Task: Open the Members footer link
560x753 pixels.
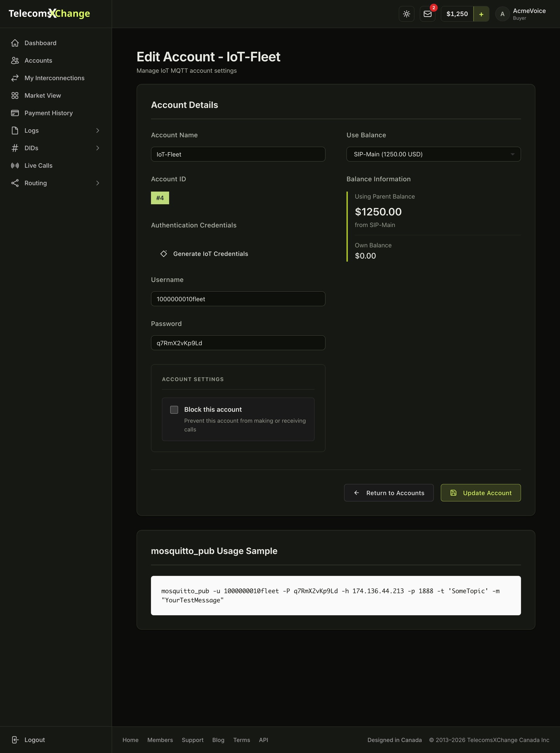Action: pos(160,740)
